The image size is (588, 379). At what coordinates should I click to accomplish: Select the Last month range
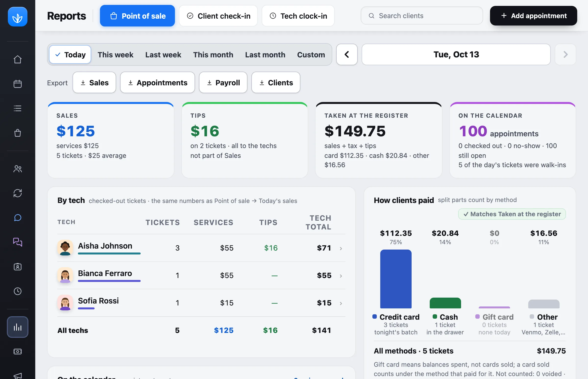coord(265,54)
